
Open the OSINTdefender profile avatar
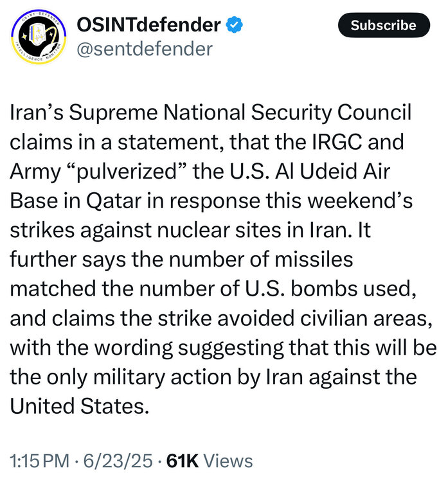pyautogui.click(x=40, y=37)
